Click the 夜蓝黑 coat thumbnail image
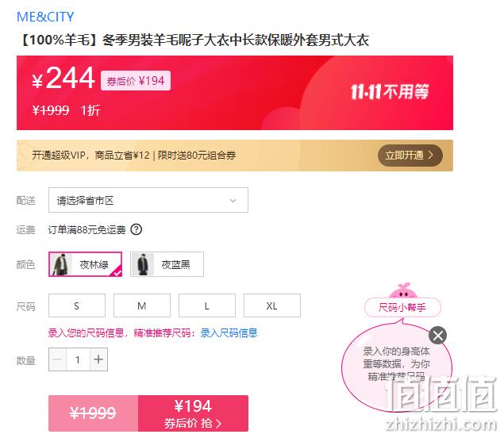This screenshot has height=438, width=504. (x=143, y=264)
